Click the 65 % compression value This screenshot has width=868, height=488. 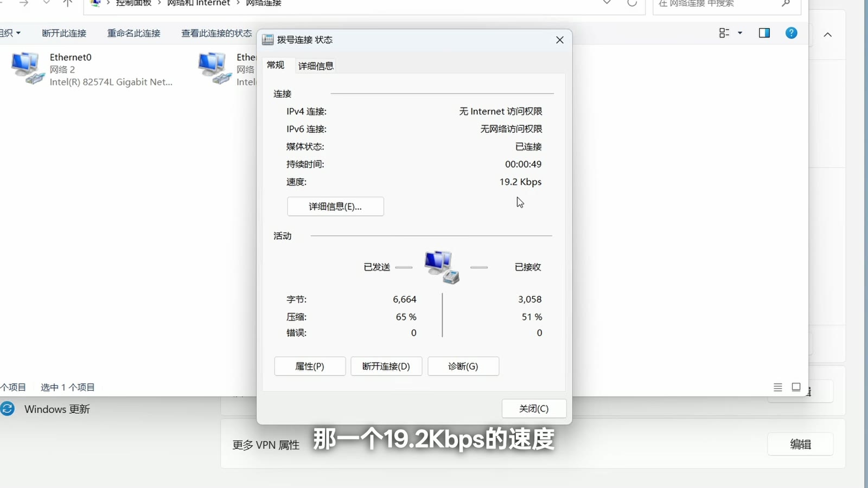(406, 317)
